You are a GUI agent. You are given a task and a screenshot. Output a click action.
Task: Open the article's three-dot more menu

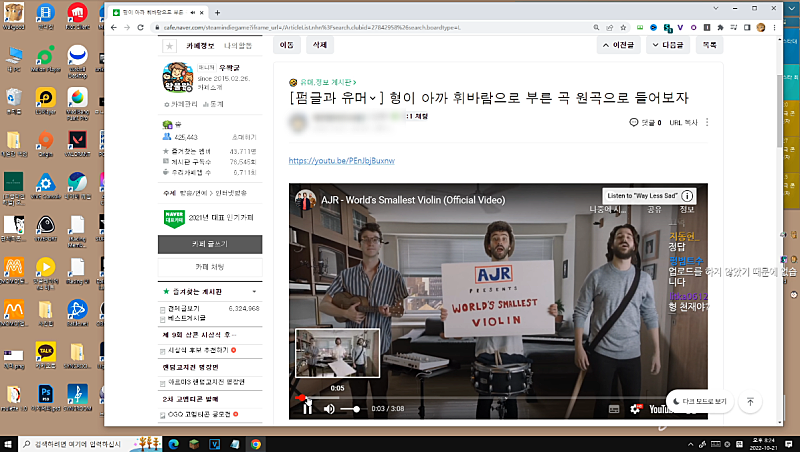tap(707, 123)
